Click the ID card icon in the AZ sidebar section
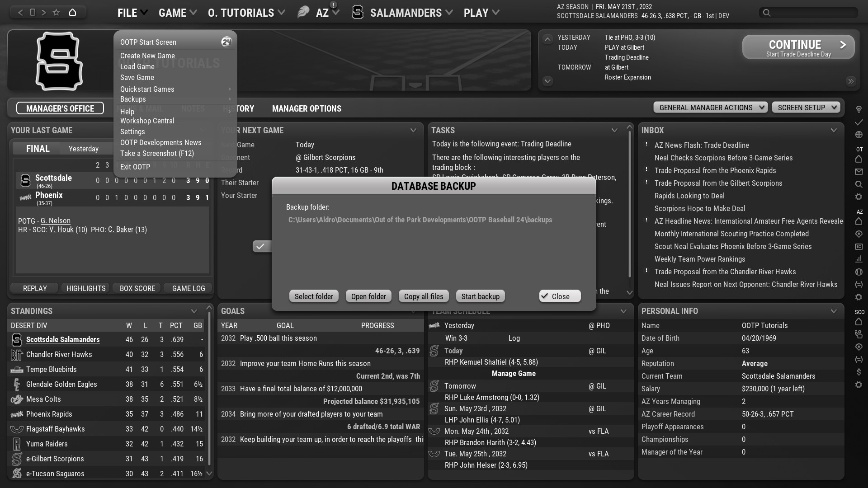Viewport: 868px width, 488px height. [x=859, y=247]
